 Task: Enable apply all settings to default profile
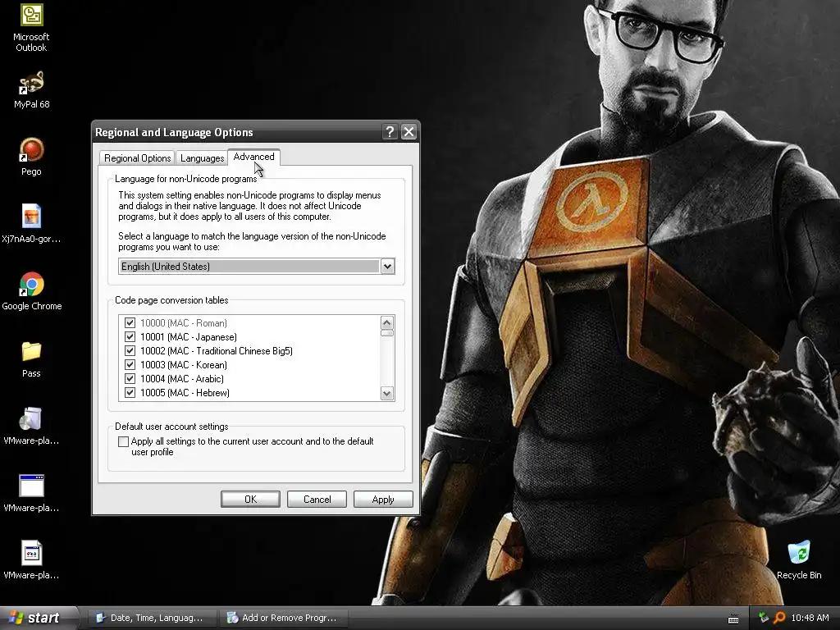pyautogui.click(x=123, y=441)
